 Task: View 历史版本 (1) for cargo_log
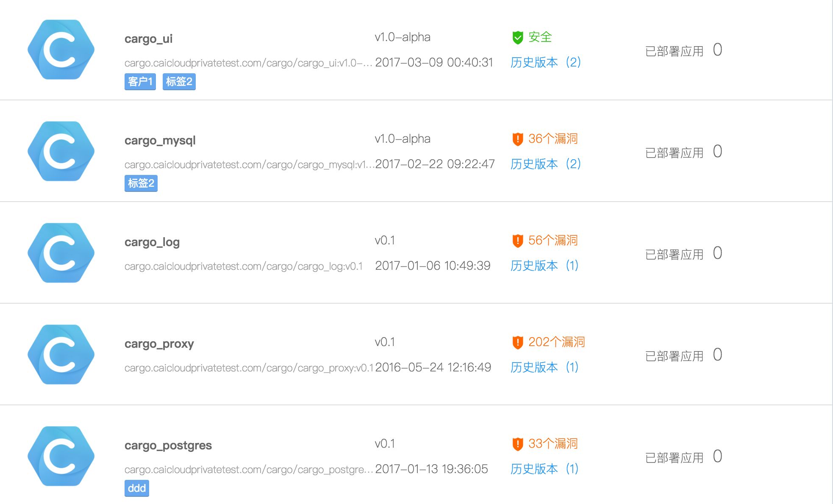coord(544,266)
